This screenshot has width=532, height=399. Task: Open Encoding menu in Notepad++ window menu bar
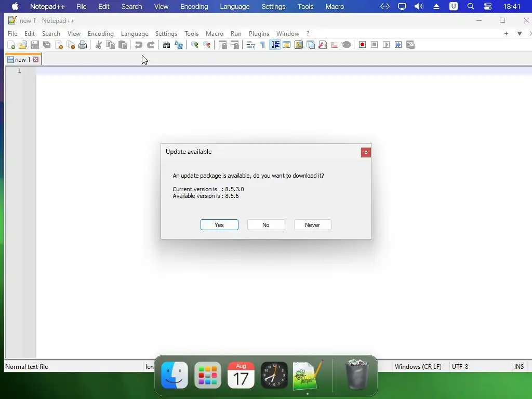(x=100, y=34)
